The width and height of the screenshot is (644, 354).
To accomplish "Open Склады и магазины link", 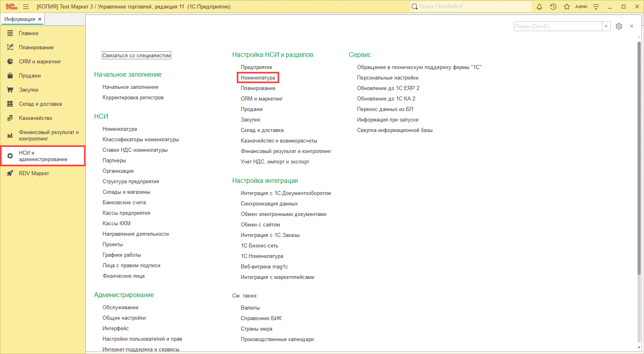I will point(126,192).
